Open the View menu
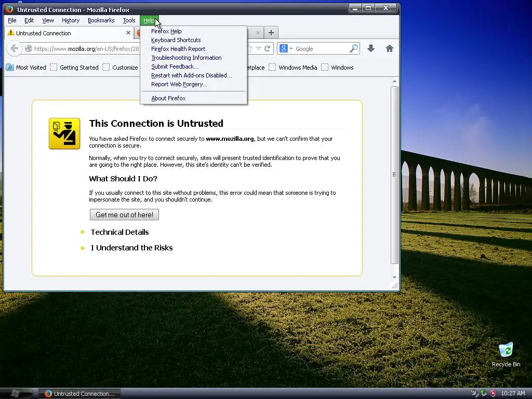Viewport: 532px width, 399px height. click(48, 20)
